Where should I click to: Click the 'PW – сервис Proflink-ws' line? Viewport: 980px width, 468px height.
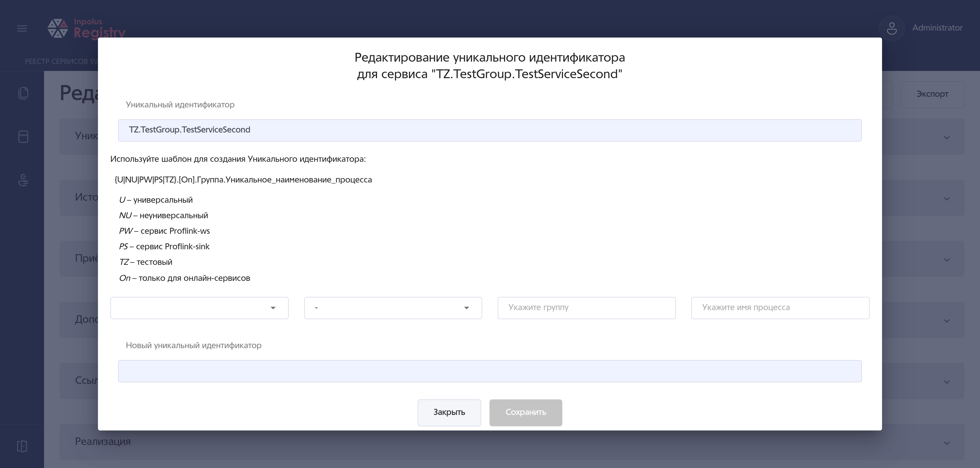pos(164,231)
